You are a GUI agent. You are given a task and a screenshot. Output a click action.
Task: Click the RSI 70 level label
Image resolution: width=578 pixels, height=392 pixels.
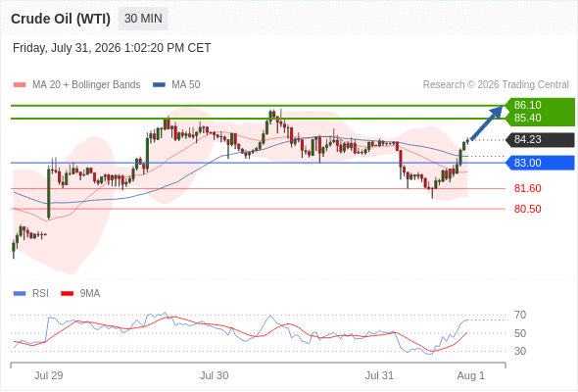point(520,315)
